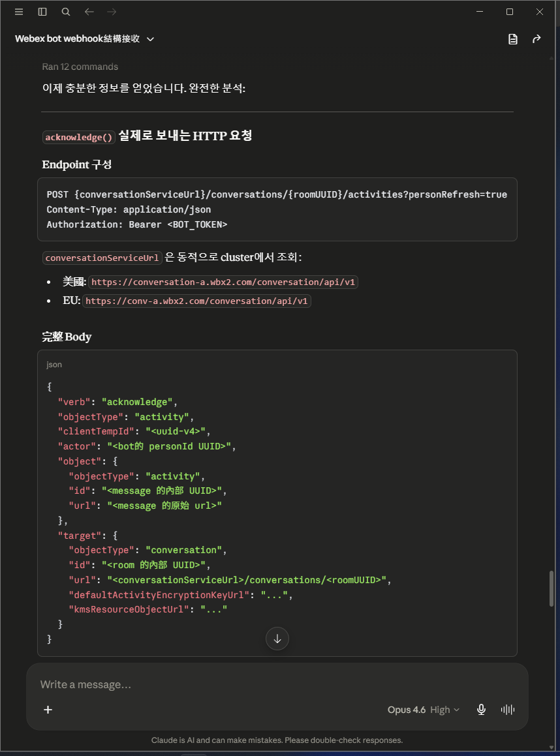This screenshot has height=756, width=560.
Task: Add attachment with plus icon
Action: tap(48, 710)
